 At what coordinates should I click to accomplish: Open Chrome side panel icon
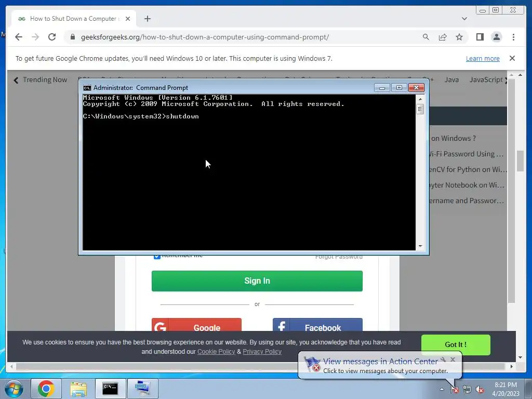[x=480, y=37]
